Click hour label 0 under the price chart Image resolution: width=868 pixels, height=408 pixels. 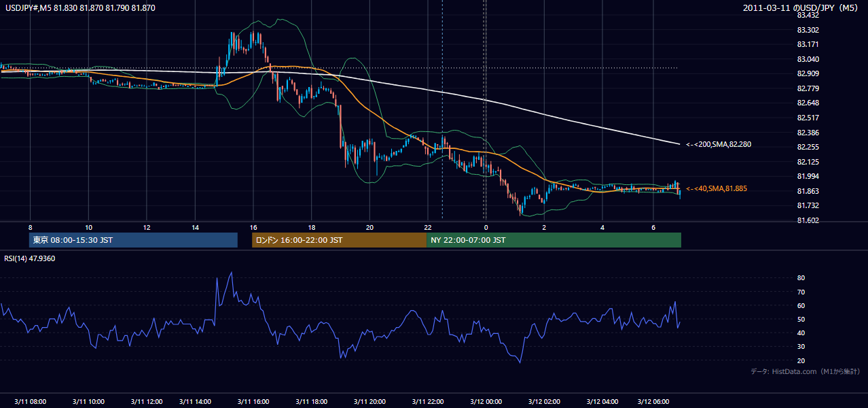[x=486, y=226]
